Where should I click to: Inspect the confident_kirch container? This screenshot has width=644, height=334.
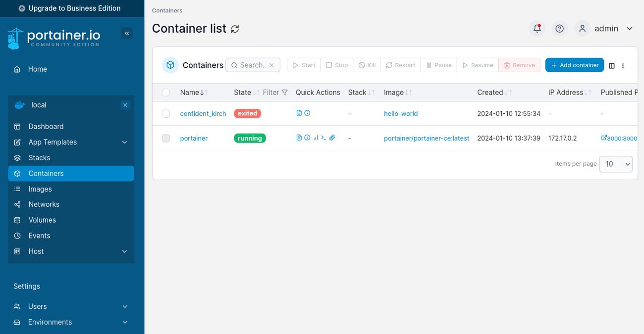307,113
